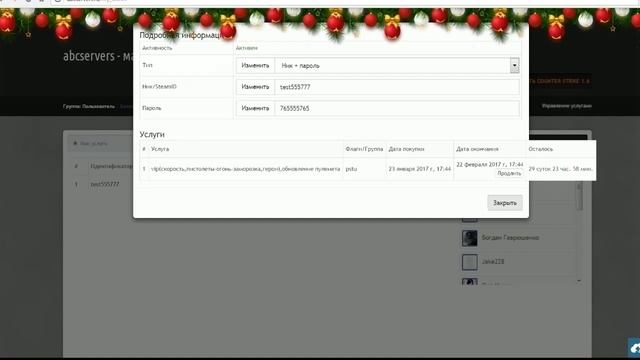640x360 pixels.
Task: Open Богдан Гаврошенко user avatar
Action: tap(469, 238)
